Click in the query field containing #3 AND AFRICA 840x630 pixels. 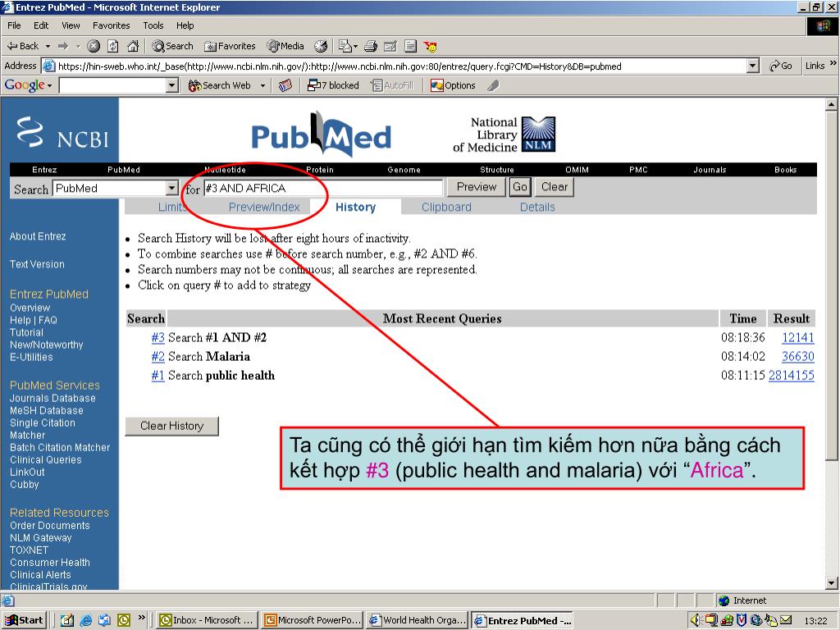coord(323,188)
